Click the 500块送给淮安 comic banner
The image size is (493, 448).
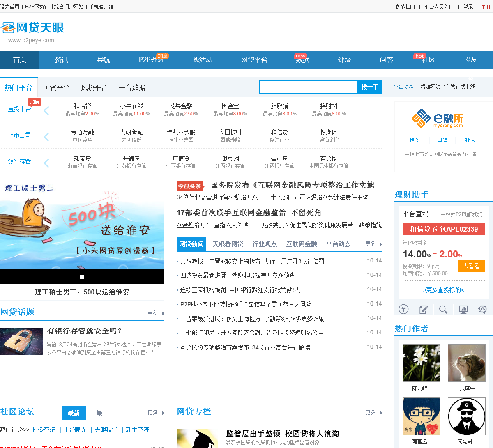point(82,225)
